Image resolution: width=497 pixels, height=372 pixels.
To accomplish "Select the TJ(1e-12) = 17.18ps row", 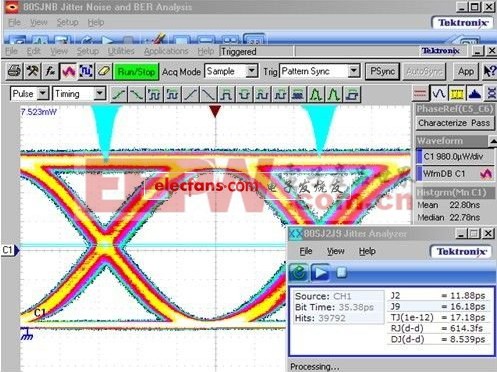I will pyautogui.click(x=438, y=317).
